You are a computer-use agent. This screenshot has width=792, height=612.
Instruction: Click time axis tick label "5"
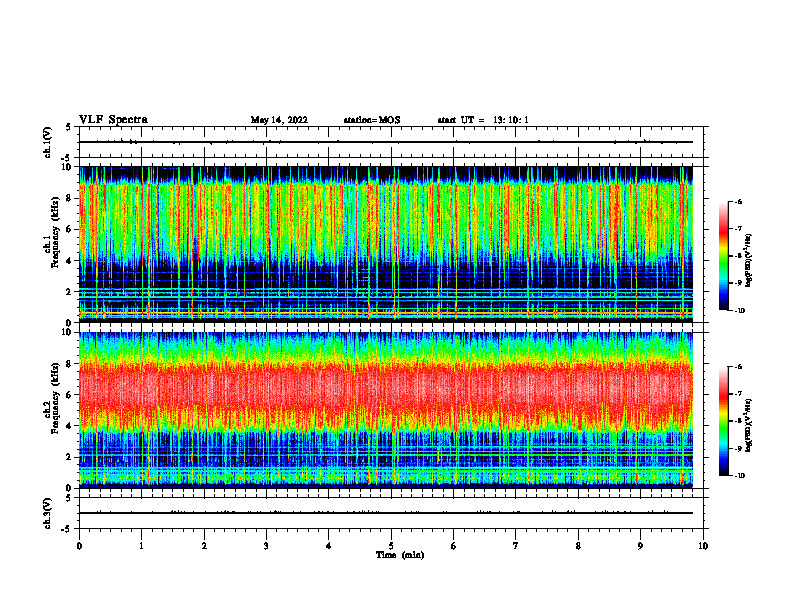point(391,546)
